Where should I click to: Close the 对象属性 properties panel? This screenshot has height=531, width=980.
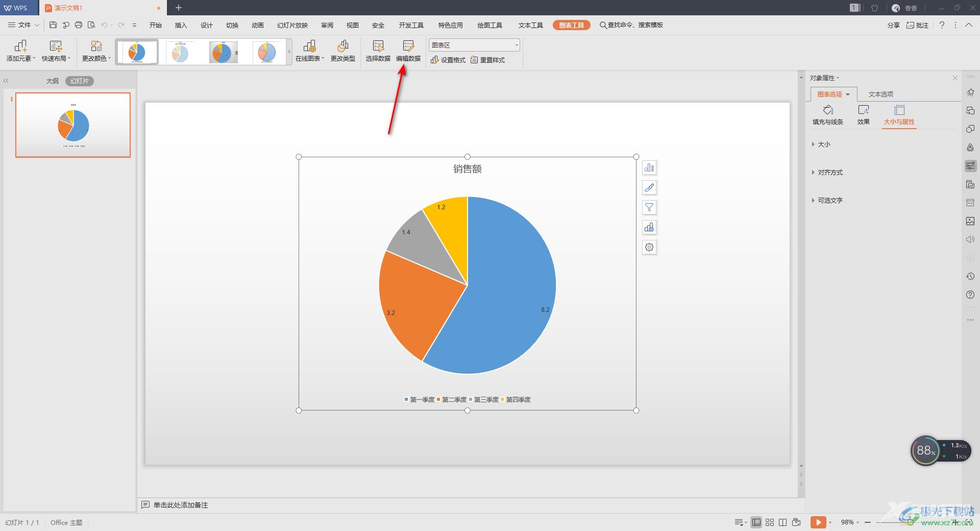pyautogui.click(x=955, y=78)
